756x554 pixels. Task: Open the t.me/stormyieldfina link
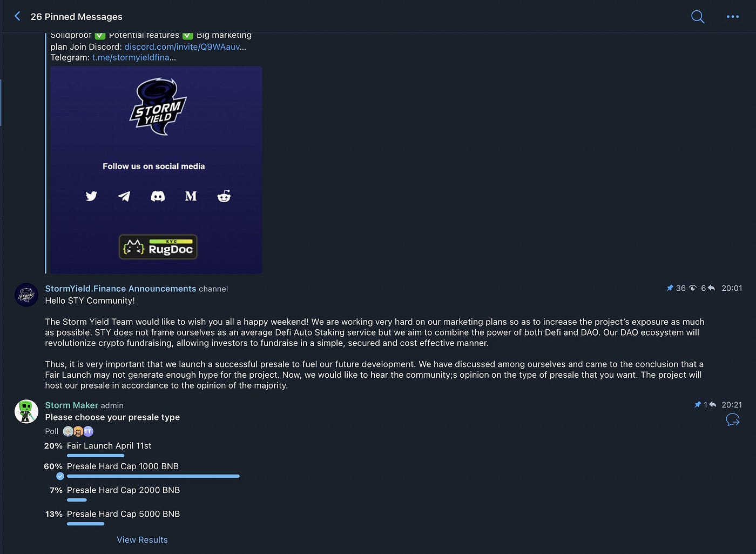[134, 57]
